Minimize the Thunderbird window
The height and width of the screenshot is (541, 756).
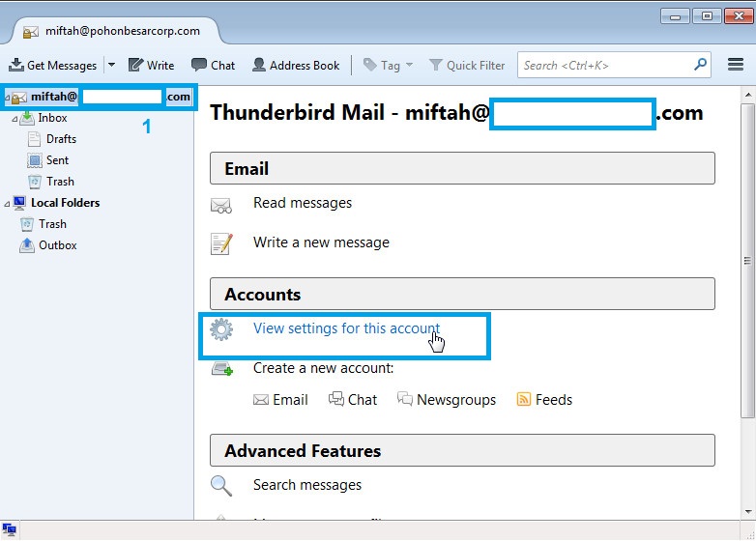coord(676,16)
